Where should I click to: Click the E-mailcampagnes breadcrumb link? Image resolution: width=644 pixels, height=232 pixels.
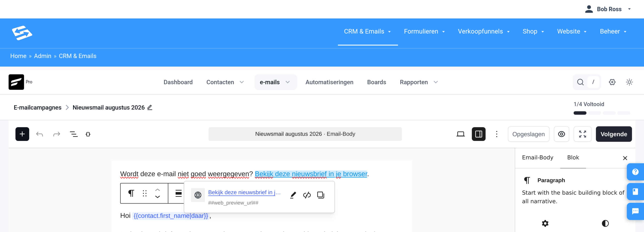pos(37,107)
